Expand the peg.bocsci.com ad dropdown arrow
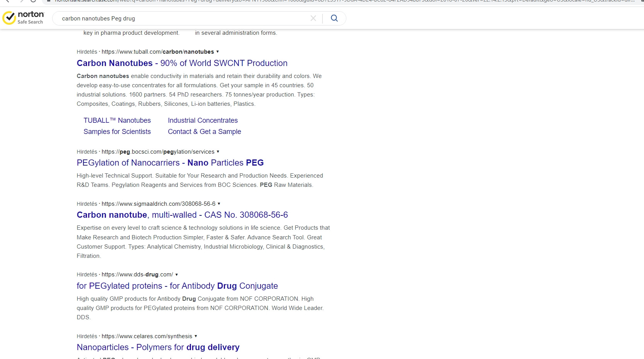 (x=218, y=151)
